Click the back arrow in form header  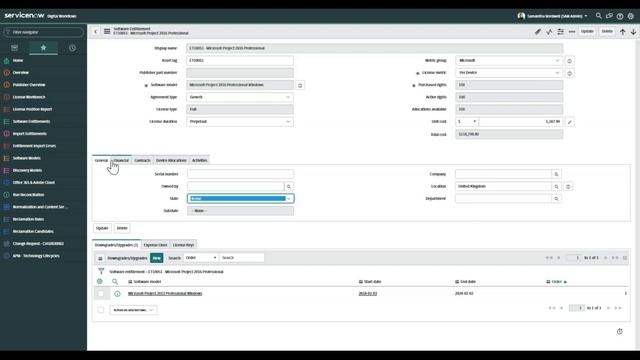pyautogui.click(x=96, y=31)
